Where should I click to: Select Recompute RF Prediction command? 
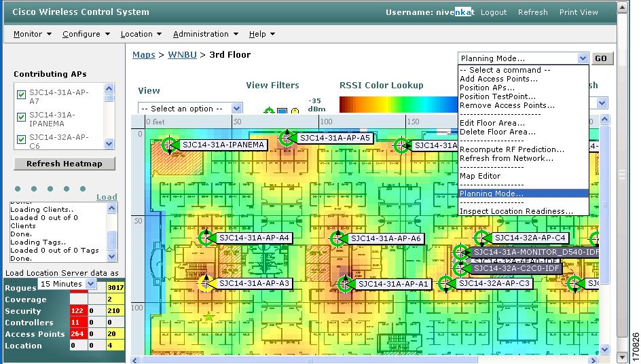coord(512,149)
